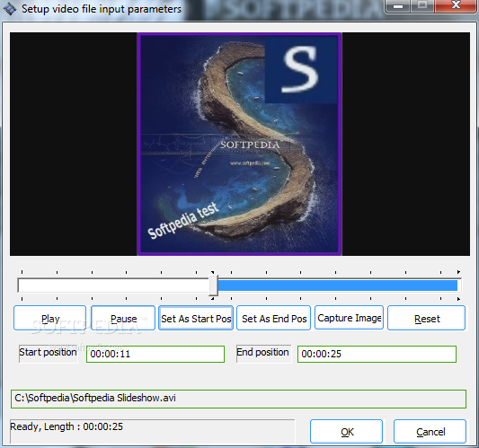479x448 pixels.
Task: Click the app icon in title bar
Action: click(10, 9)
